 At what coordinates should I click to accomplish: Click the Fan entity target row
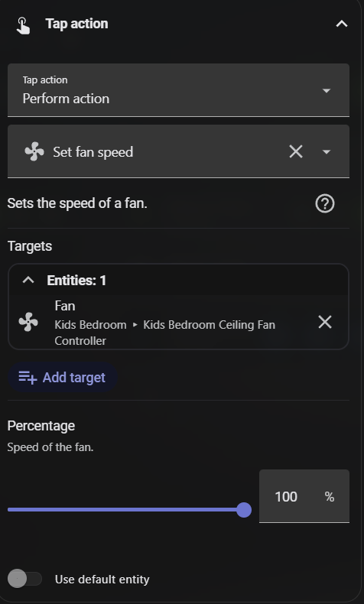178,323
